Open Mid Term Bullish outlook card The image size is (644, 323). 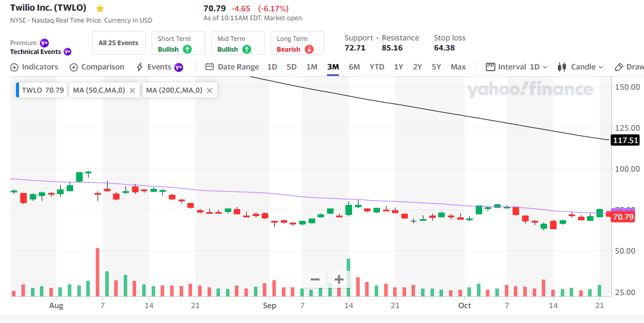238,43
